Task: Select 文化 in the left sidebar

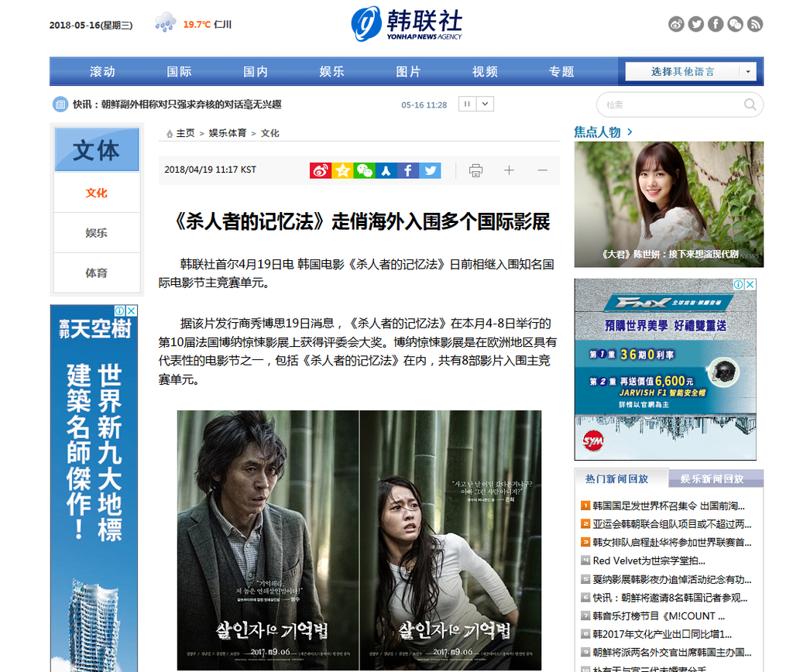Action: click(97, 193)
